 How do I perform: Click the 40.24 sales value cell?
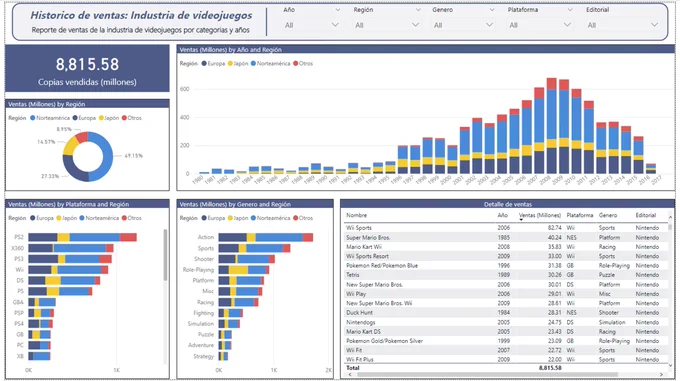(x=554, y=237)
